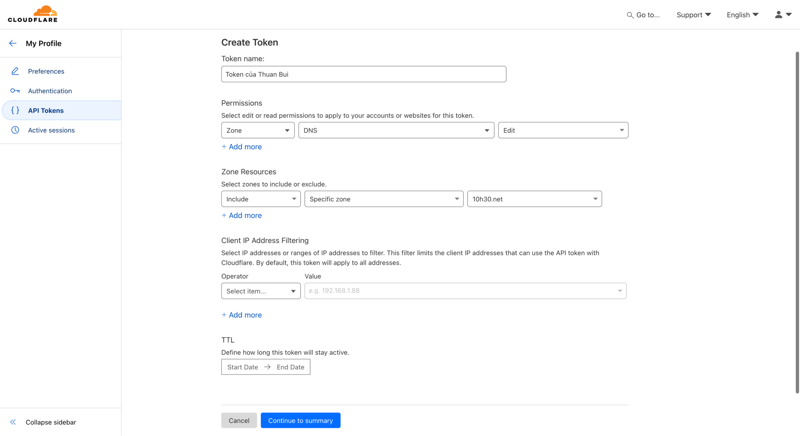Click Continue to summary button
Screen dimensions: 800x436
pyautogui.click(x=300, y=421)
